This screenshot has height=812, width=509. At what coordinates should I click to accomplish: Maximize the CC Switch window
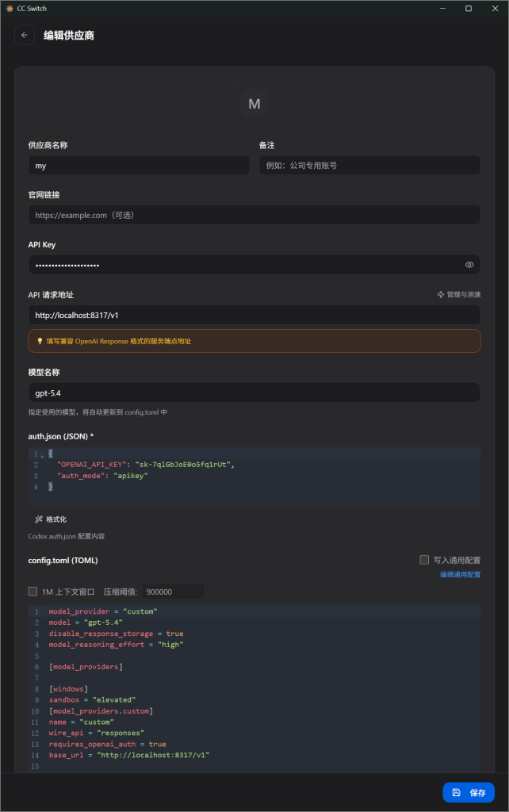[x=469, y=8]
